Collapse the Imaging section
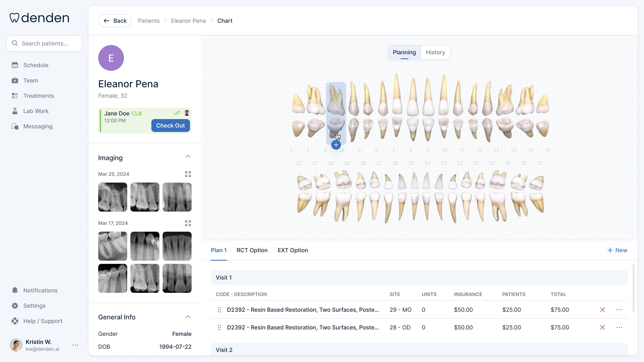 coord(188,157)
